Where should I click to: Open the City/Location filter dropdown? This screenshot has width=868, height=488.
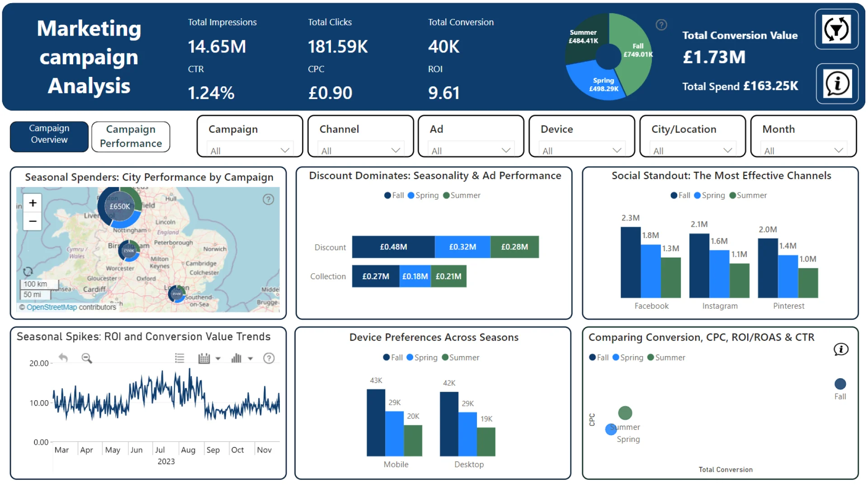pyautogui.click(x=693, y=150)
